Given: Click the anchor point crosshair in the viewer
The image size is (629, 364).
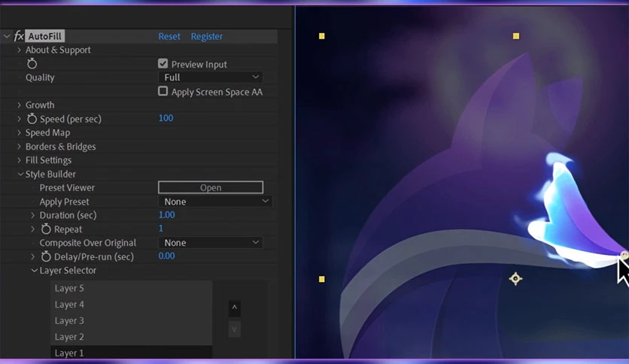Looking at the screenshot, I should click(515, 278).
